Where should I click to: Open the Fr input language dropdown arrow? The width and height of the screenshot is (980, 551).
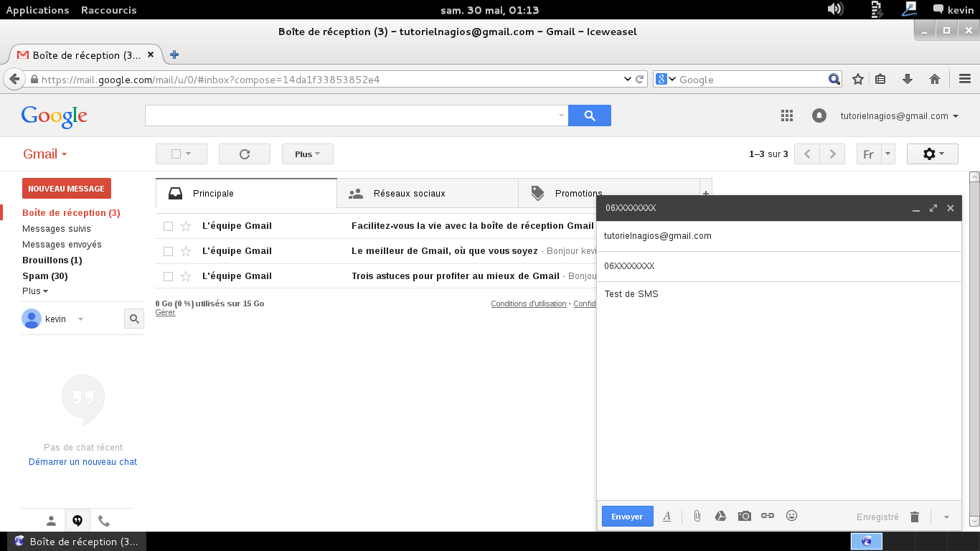(888, 154)
